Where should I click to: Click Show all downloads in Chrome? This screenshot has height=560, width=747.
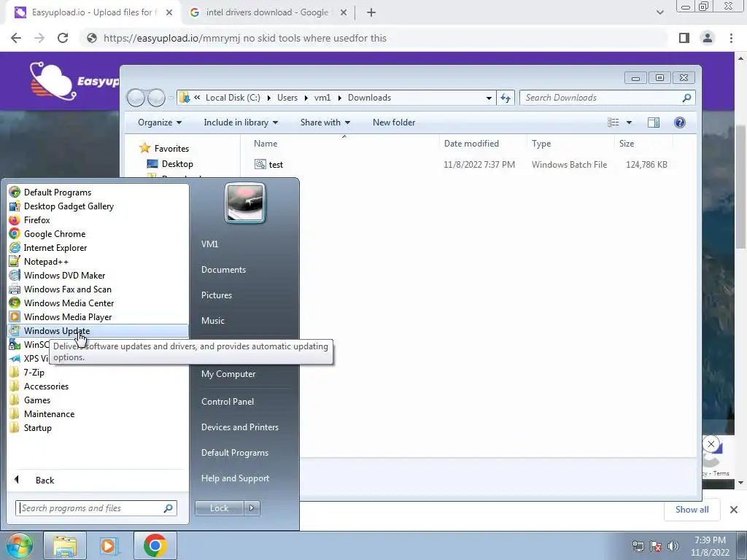(x=692, y=510)
